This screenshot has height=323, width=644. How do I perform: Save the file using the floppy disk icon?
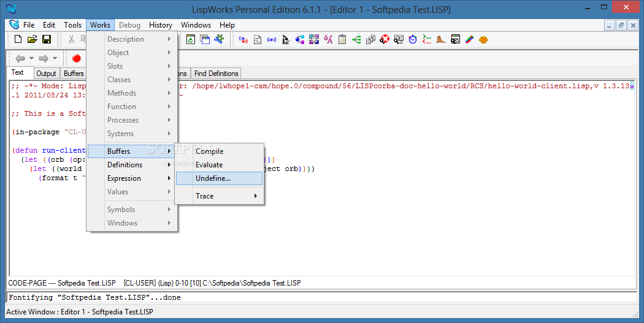[47, 39]
